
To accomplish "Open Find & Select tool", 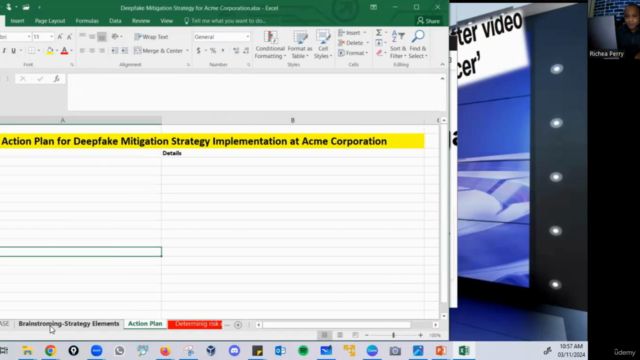I will coord(418,44).
